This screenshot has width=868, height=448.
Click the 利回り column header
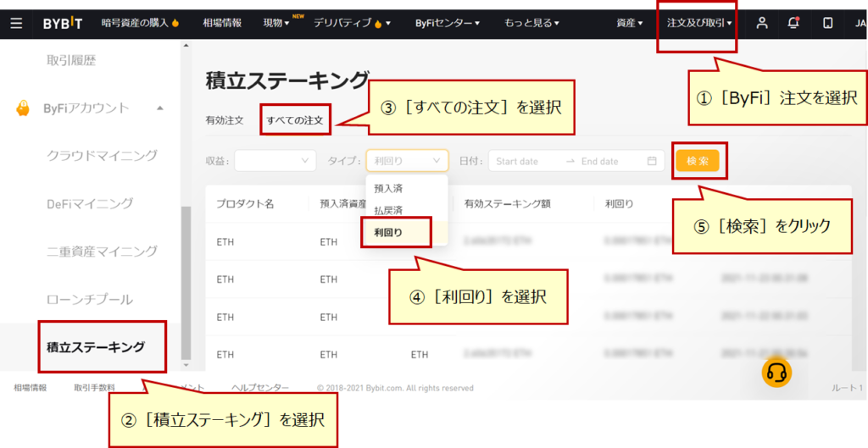(620, 204)
